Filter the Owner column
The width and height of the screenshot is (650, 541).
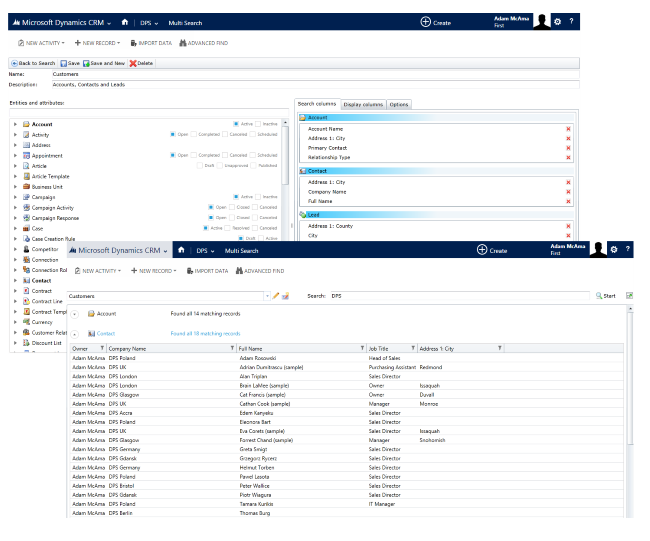tap(102, 348)
